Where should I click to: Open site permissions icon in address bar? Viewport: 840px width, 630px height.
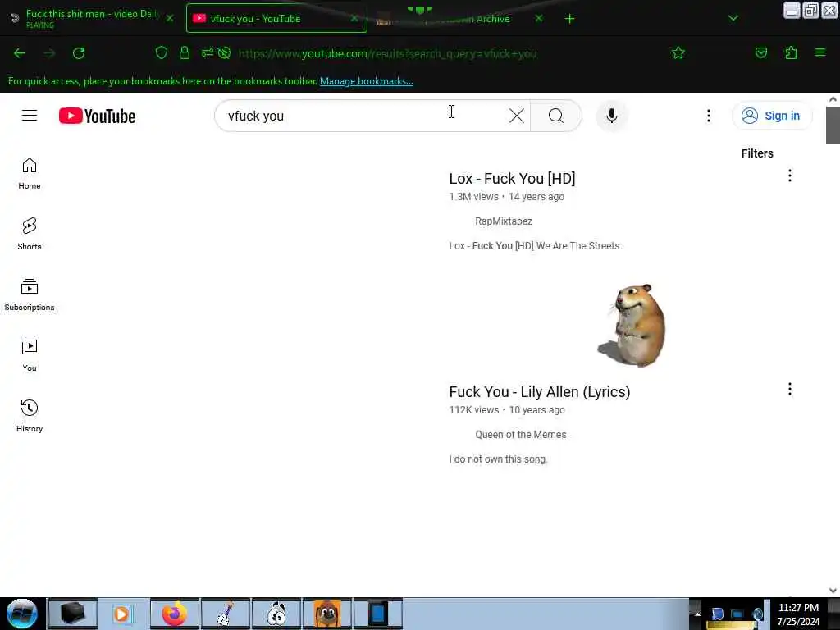point(208,52)
